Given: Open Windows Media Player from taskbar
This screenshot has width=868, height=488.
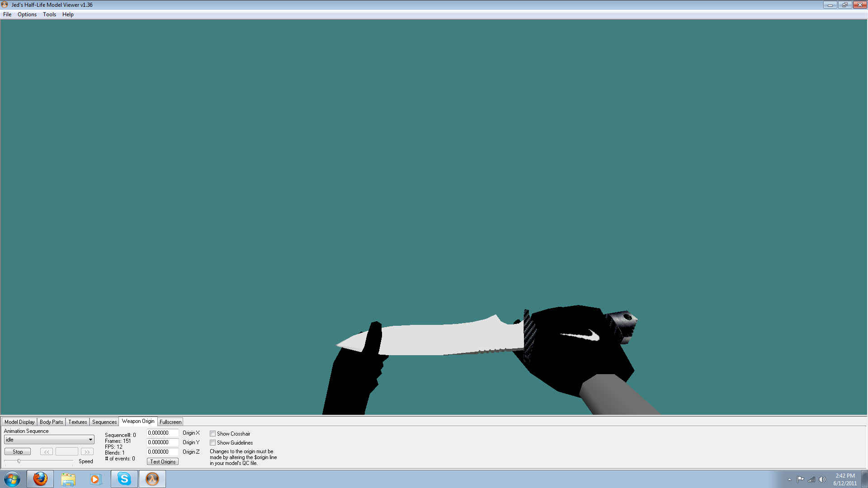Looking at the screenshot, I should [95, 479].
